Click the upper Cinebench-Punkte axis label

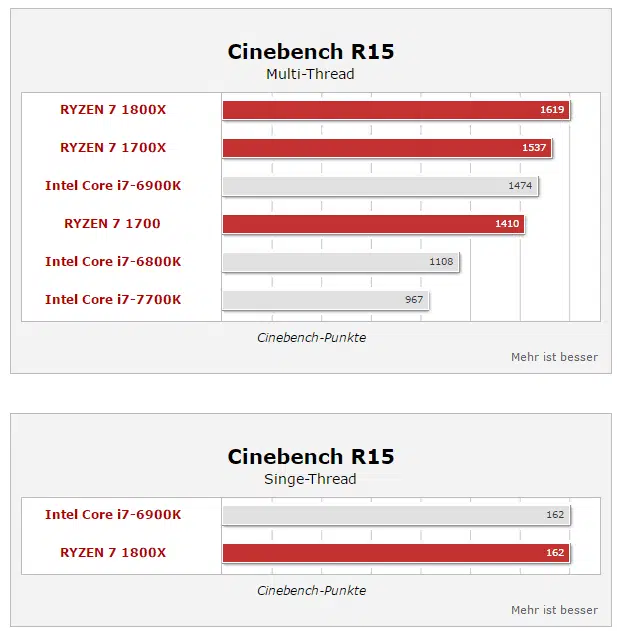(x=312, y=338)
